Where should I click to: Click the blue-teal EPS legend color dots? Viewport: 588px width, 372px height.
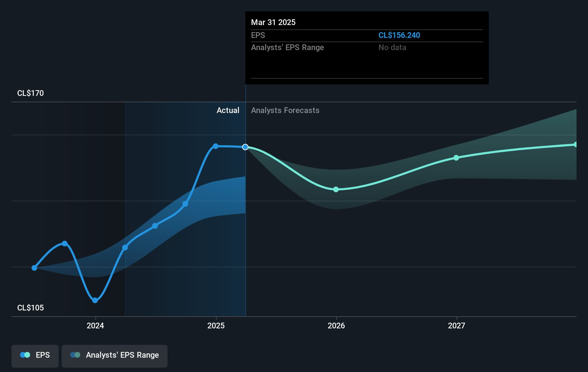click(25, 355)
